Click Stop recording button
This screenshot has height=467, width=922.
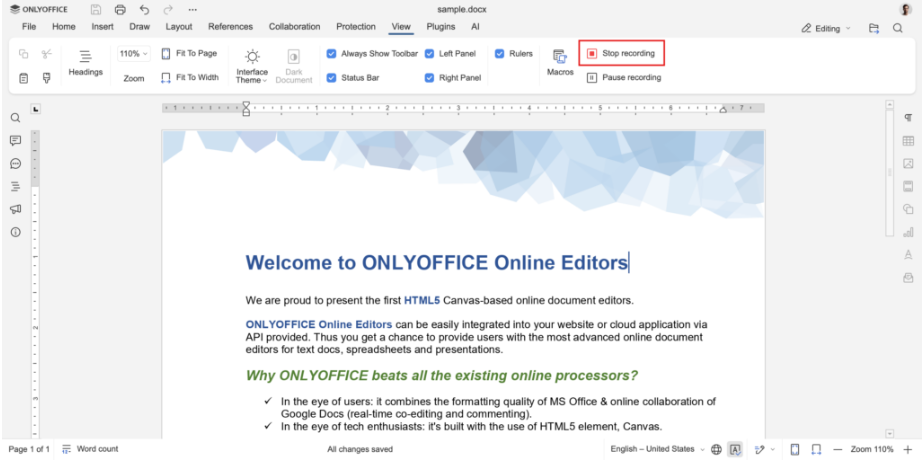click(x=622, y=54)
